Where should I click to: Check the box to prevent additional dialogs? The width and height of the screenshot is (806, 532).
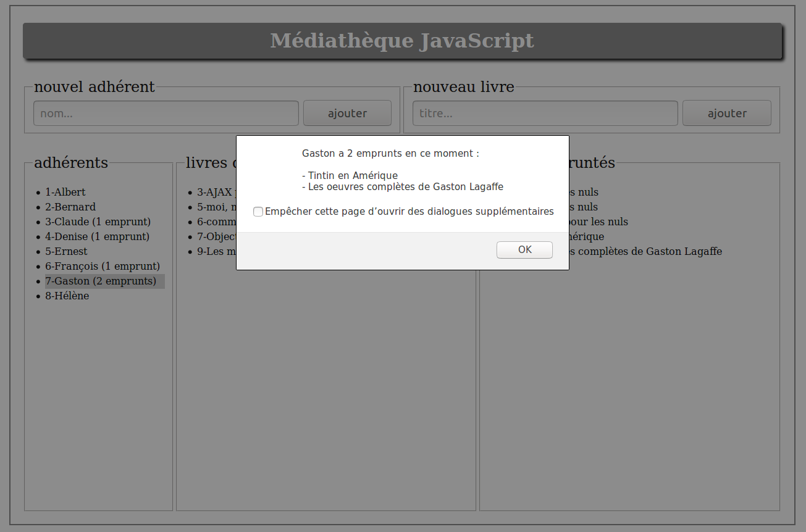[x=258, y=212]
